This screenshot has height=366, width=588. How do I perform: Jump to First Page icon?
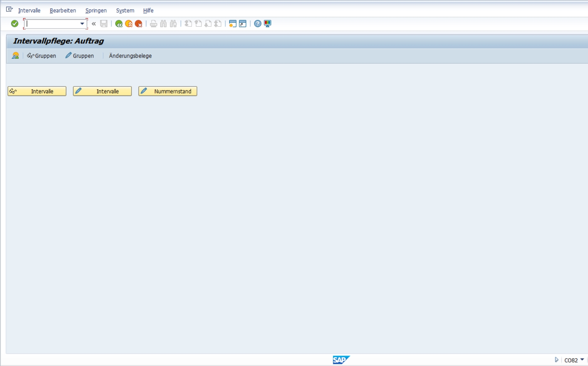188,24
